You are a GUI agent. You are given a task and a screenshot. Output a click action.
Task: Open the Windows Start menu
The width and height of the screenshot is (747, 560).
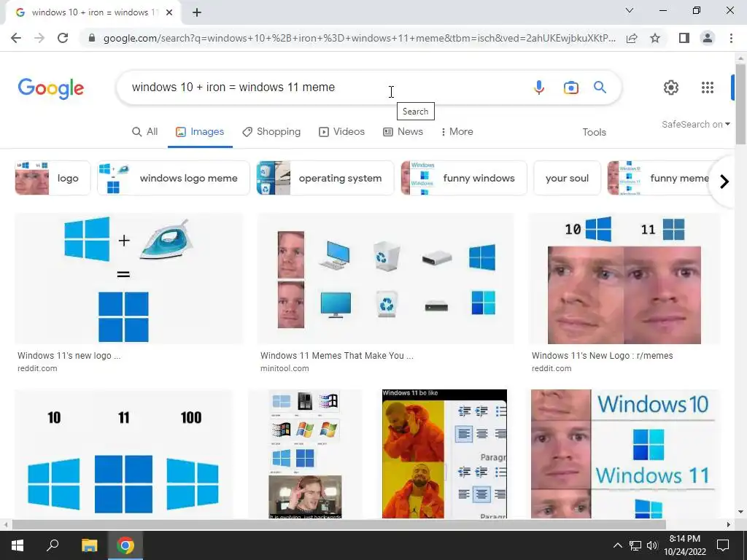[x=18, y=545]
